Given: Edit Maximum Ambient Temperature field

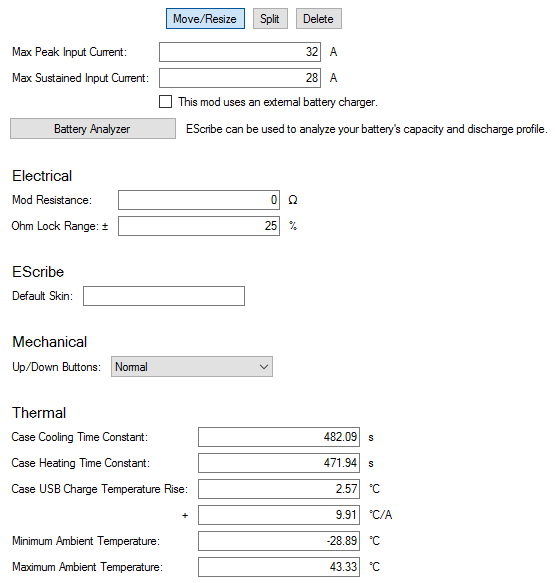Looking at the screenshot, I should pos(279,567).
